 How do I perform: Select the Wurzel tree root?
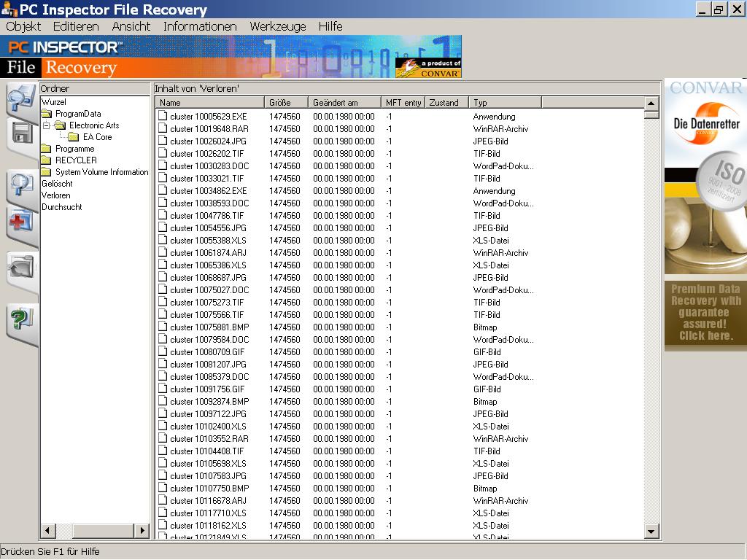54,102
